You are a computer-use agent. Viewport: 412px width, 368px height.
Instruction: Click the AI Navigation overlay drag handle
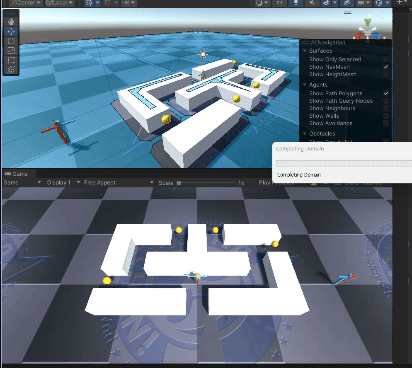pos(305,42)
